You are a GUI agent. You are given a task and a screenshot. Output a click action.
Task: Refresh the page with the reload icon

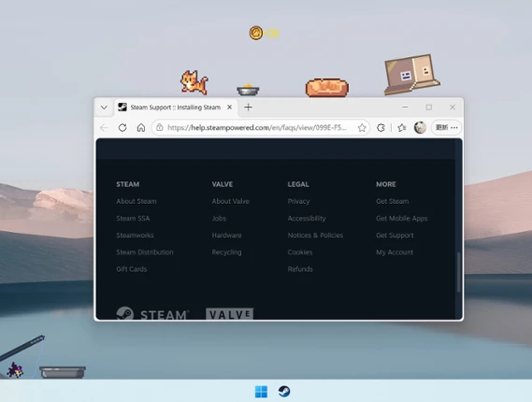pyautogui.click(x=122, y=127)
